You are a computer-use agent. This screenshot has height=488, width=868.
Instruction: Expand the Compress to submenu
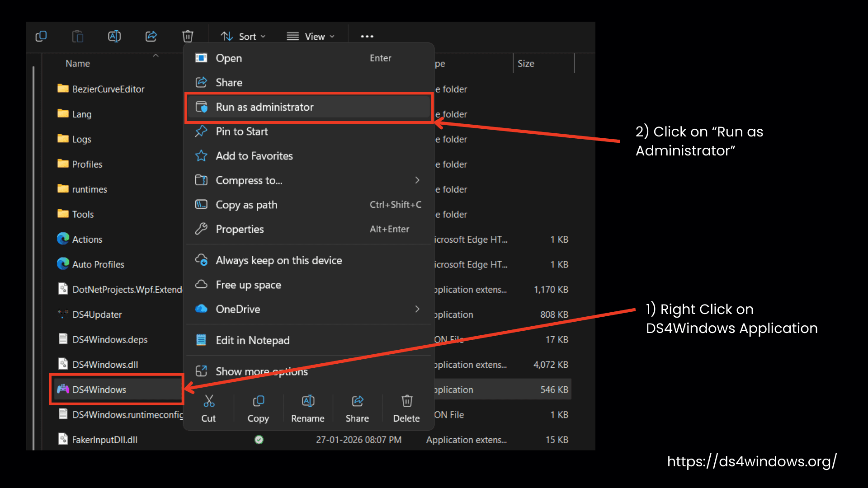click(x=309, y=180)
